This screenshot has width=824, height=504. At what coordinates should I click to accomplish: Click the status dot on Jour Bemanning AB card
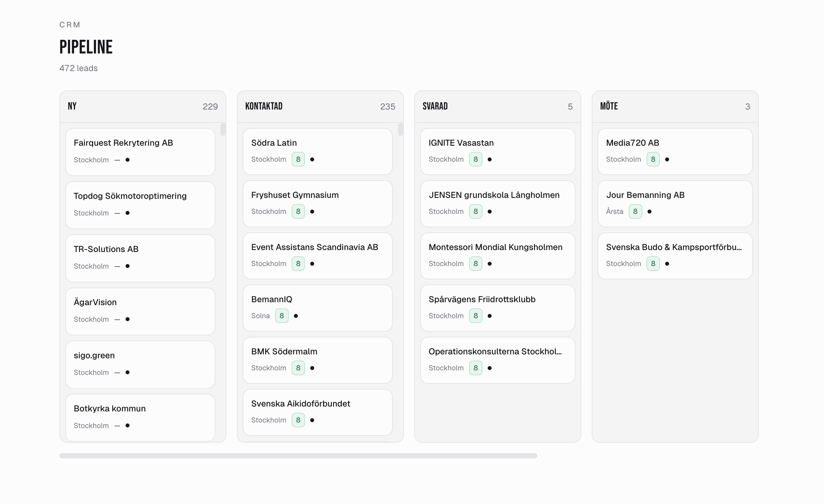coord(649,212)
